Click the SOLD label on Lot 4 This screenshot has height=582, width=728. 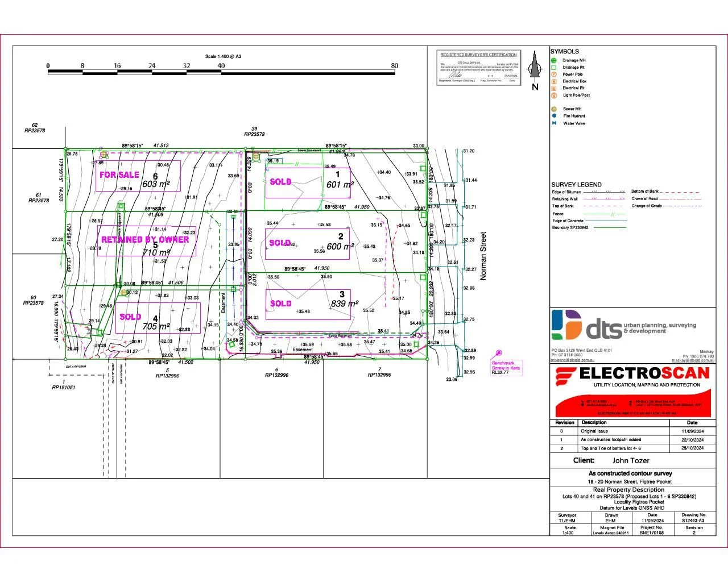click(x=130, y=317)
